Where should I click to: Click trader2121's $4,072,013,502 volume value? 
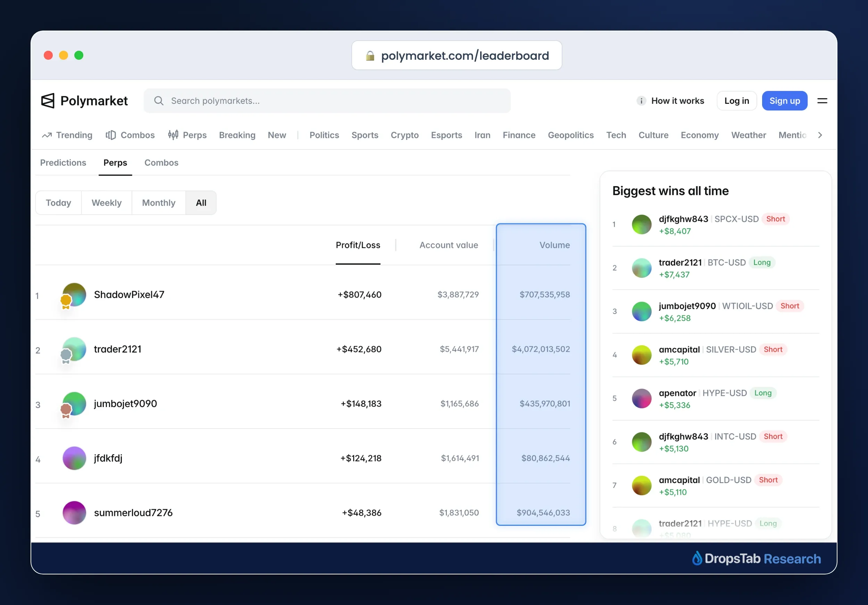pos(541,349)
